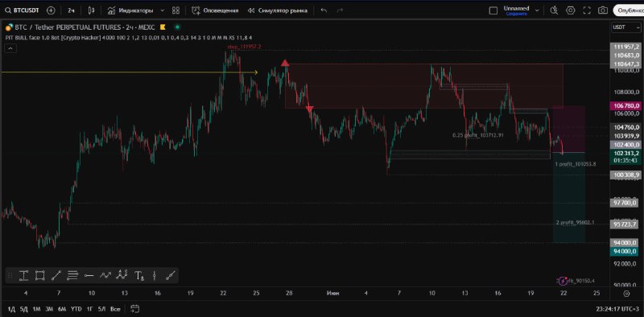Switch range to Все
644x317 pixels.
point(115,309)
